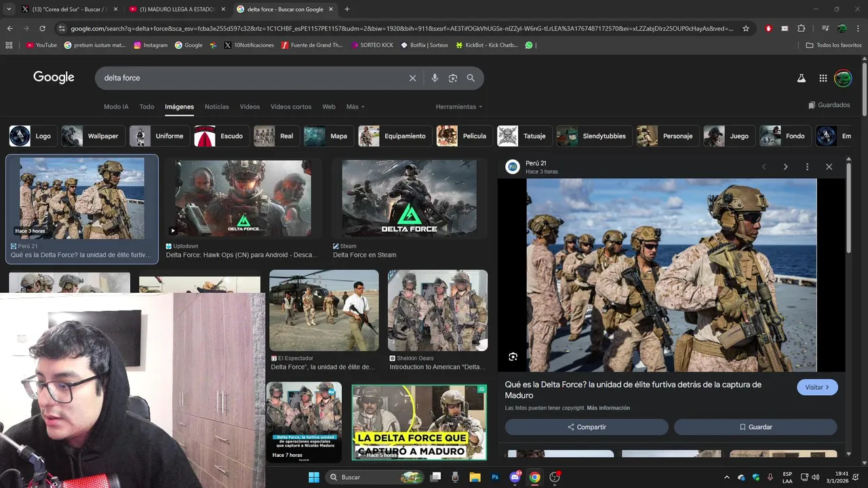This screenshot has height=488, width=868.
Task: Go back in browser history
Action: pyautogui.click(x=9, y=28)
